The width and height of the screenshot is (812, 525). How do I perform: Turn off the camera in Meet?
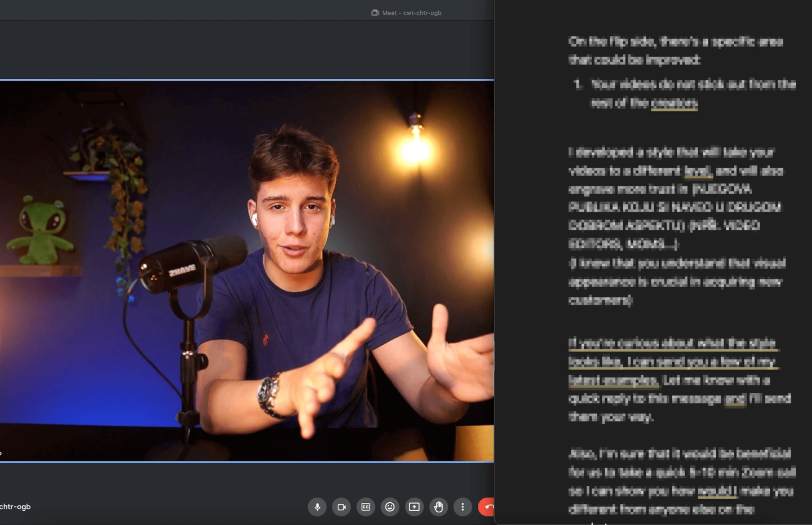[x=342, y=507]
